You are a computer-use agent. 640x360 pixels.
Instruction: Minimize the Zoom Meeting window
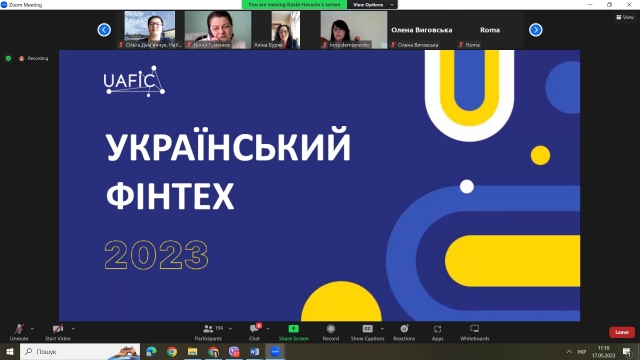pyautogui.click(x=590, y=4)
